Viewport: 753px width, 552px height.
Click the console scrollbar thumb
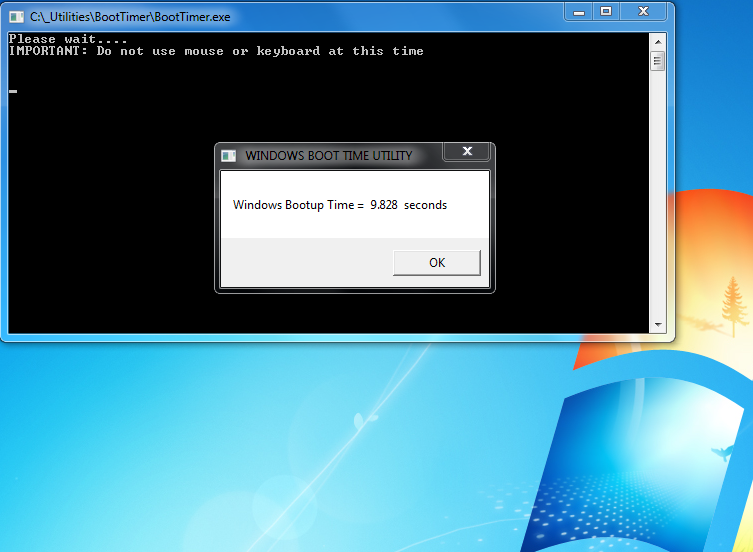point(658,61)
